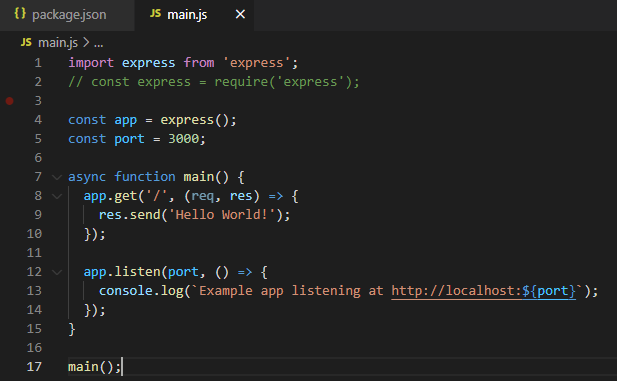Close the main.js tab
The height and width of the screenshot is (381, 617).
[240, 15]
